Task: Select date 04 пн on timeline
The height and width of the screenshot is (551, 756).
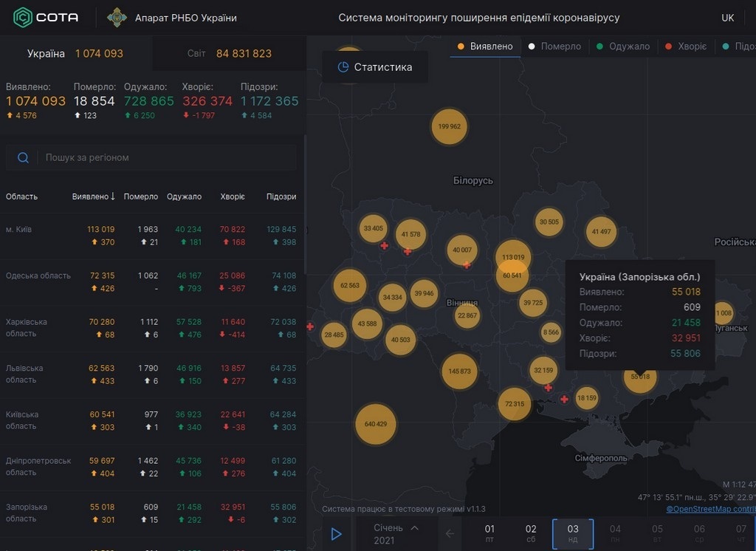Action: pyautogui.click(x=615, y=533)
